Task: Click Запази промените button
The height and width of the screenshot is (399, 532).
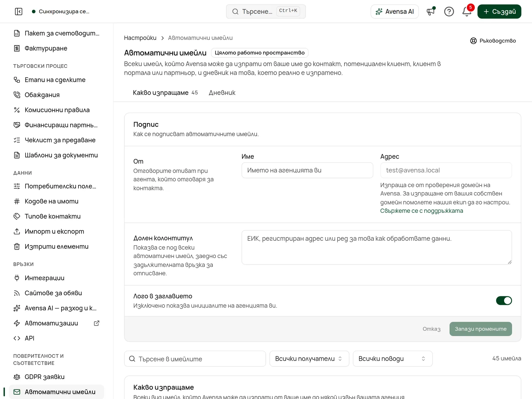Action: [x=481, y=329]
